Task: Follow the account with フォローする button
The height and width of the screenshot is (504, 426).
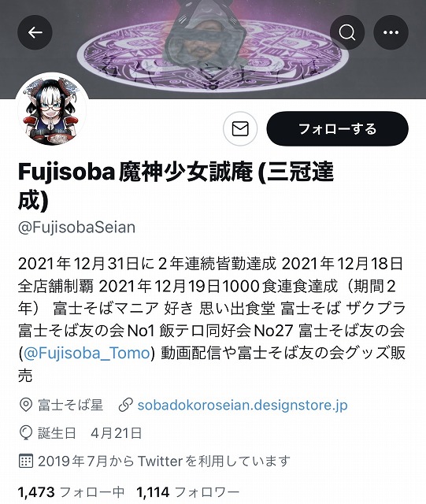Action: [x=338, y=128]
